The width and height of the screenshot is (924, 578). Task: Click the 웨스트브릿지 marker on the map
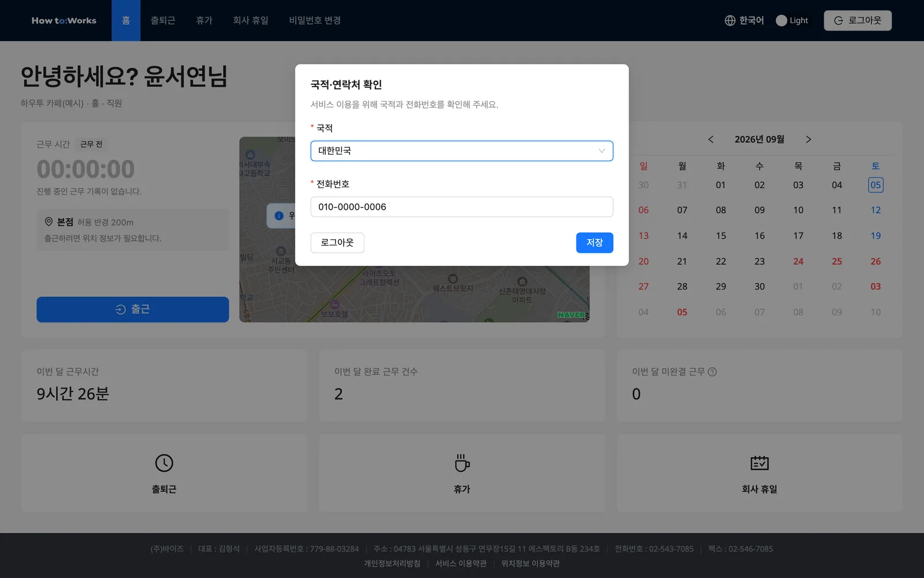[x=453, y=279]
